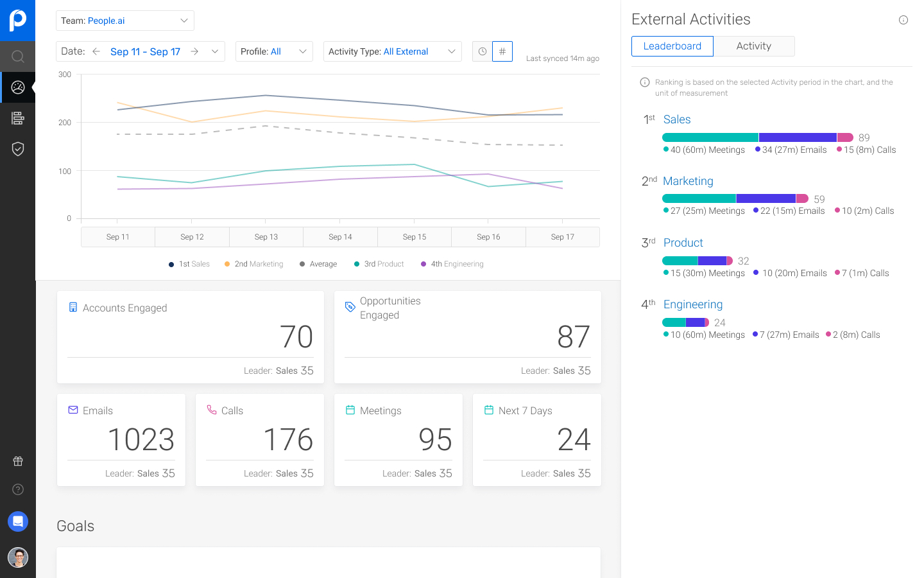Go to previous date range arrow

click(96, 51)
